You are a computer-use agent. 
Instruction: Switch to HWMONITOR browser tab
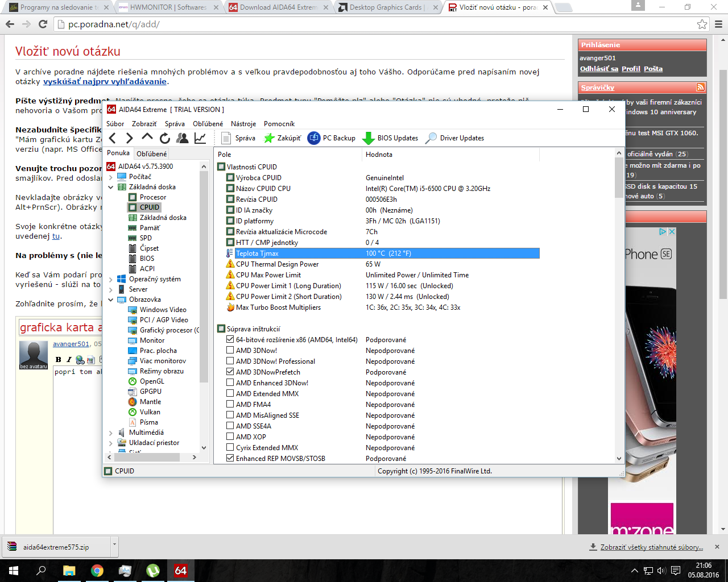[x=168, y=7]
